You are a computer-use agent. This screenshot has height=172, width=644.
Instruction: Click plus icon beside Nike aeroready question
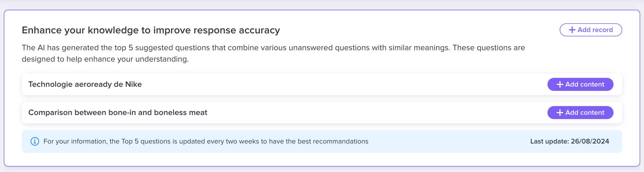point(560,84)
